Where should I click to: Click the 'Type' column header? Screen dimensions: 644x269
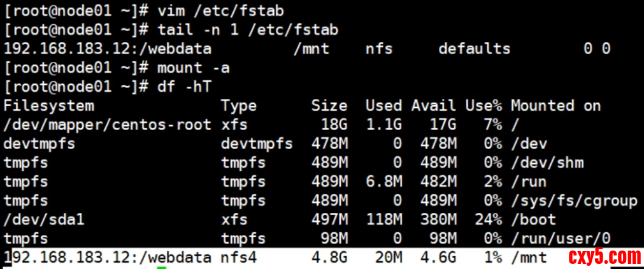[x=239, y=105]
